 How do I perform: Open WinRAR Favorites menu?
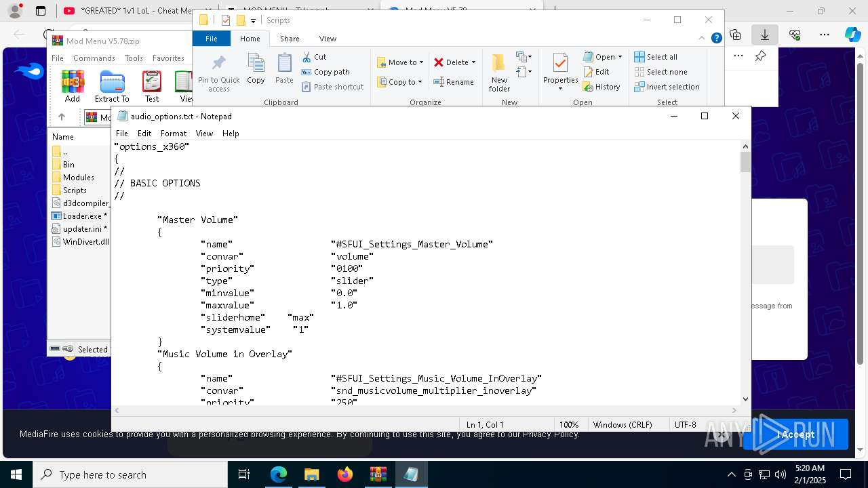pyautogui.click(x=168, y=58)
